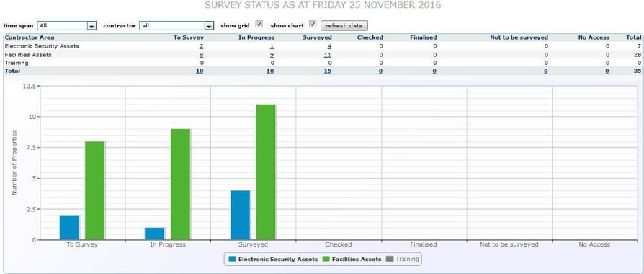644x274 pixels.
Task: Open Total row Finalised count 0
Action: coord(434,71)
